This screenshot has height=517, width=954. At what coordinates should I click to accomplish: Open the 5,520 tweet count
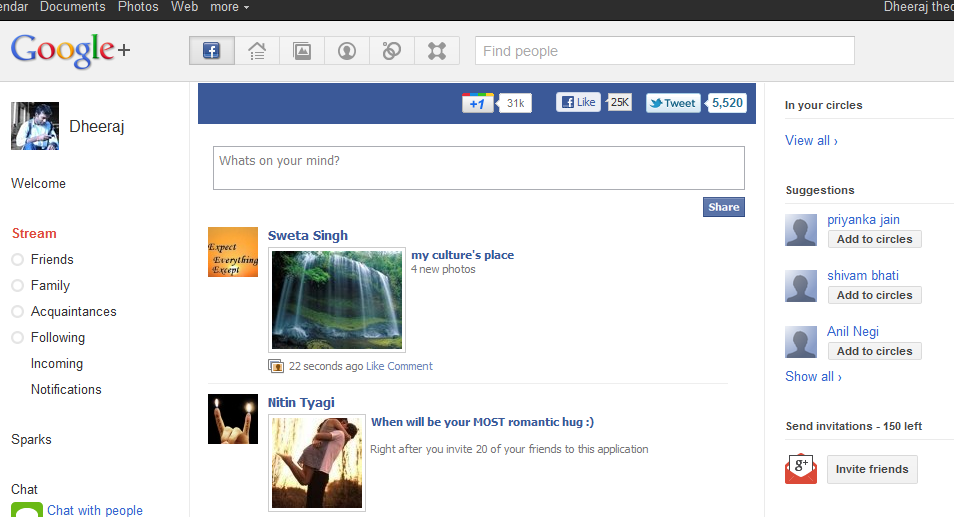726,103
